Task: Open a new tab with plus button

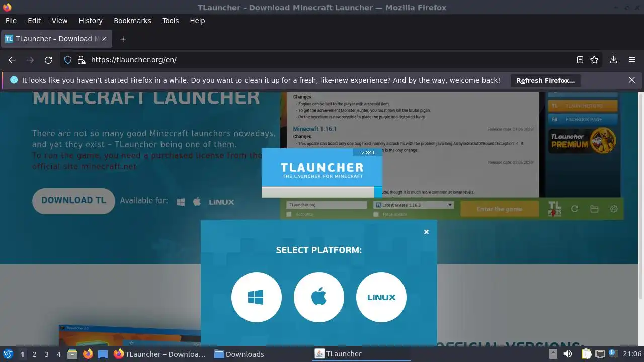Action: pyautogui.click(x=123, y=39)
